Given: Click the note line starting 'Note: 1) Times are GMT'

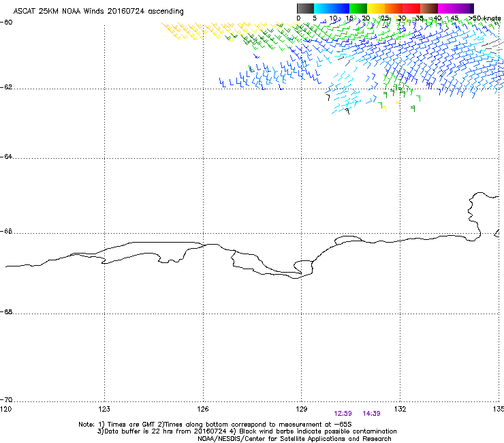Looking at the screenshot, I should pyautogui.click(x=215, y=425).
